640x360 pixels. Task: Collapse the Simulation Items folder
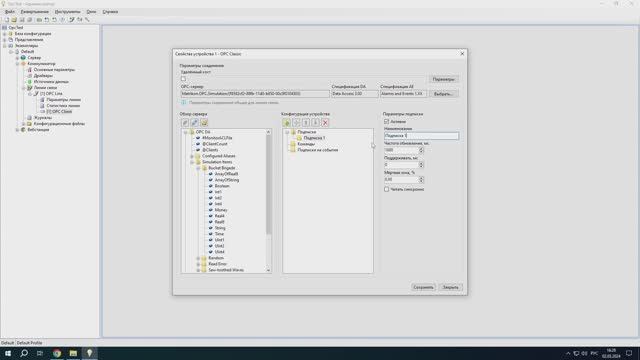192,162
